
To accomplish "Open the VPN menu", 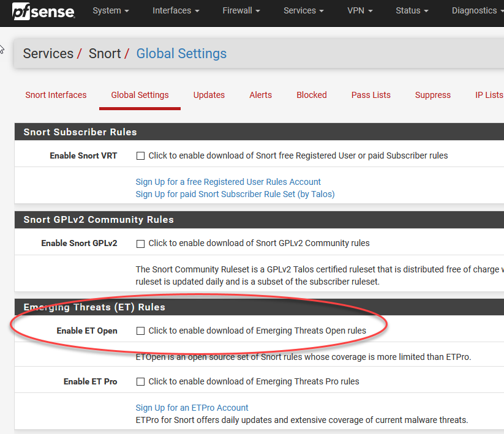I will tap(359, 10).
